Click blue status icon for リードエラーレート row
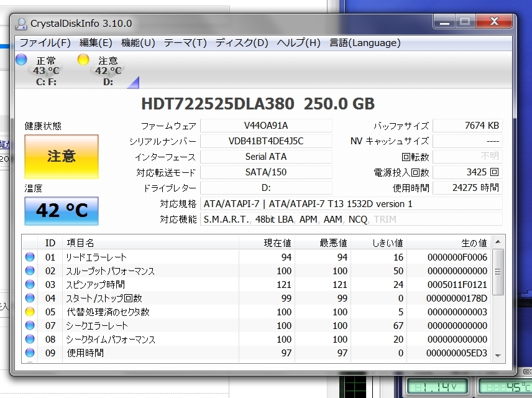The image size is (532, 398). click(30, 257)
